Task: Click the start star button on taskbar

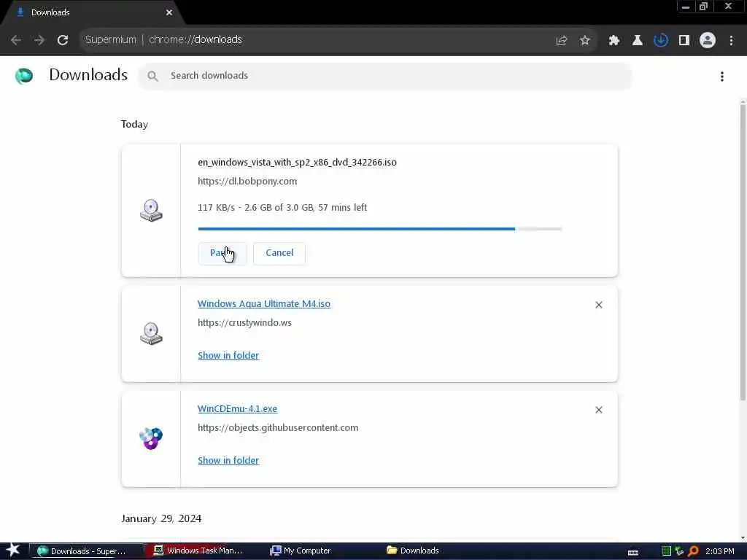Action: click(x=12, y=551)
